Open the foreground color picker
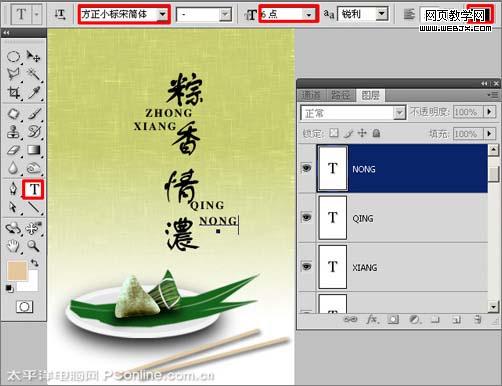 click(17, 270)
